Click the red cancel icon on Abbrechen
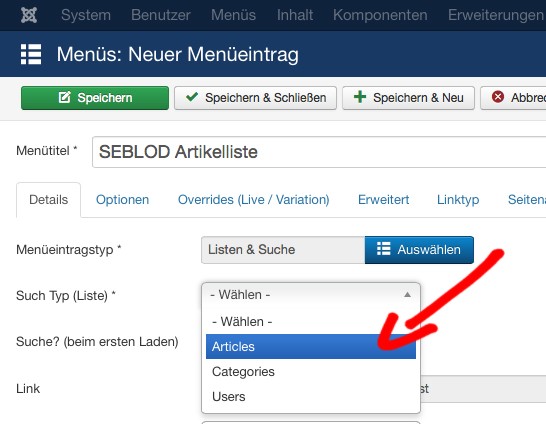Image resolution: width=546 pixels, height=424 pixels. tap(498, 96)
